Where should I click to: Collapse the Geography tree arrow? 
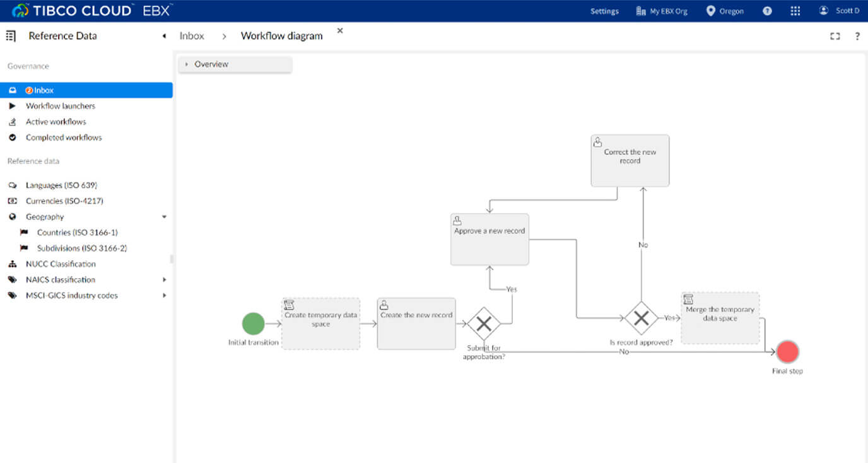click(x=165, y=217)
